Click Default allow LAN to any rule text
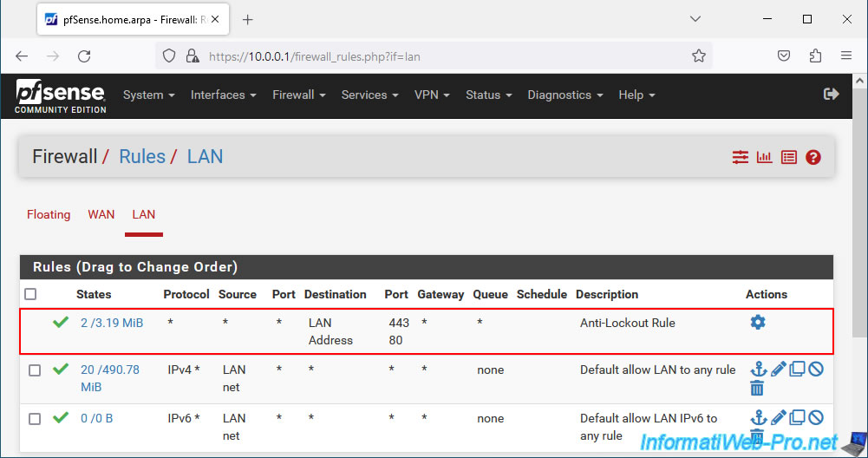Screen dimensions: 868x458 657,370
